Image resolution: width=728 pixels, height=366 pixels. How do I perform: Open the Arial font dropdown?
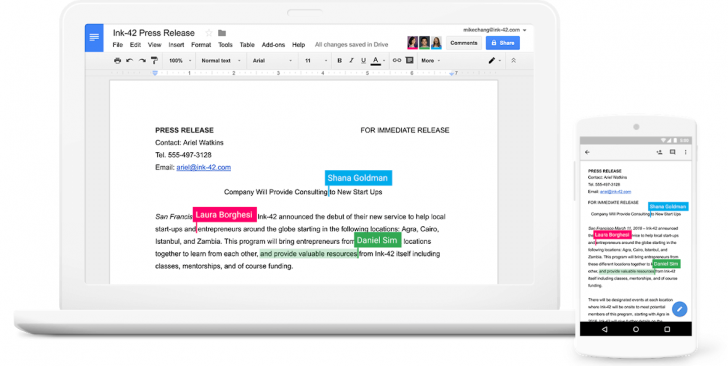point(272,61)
